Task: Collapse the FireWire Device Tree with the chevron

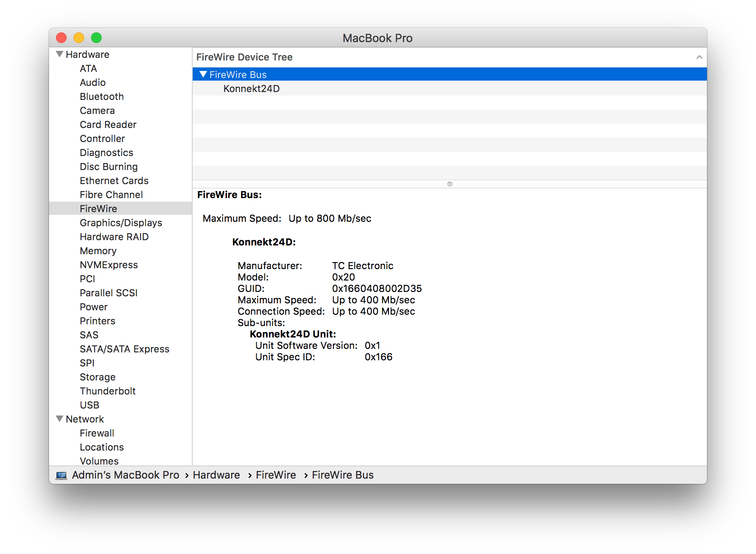Action: coord(699,57)
